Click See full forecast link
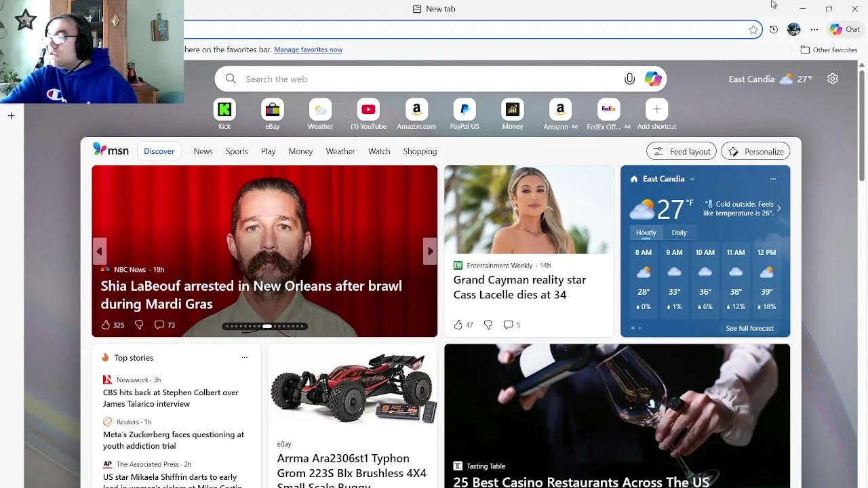The width and height of the screenshot is (868, 488). [x=749, y=328]
